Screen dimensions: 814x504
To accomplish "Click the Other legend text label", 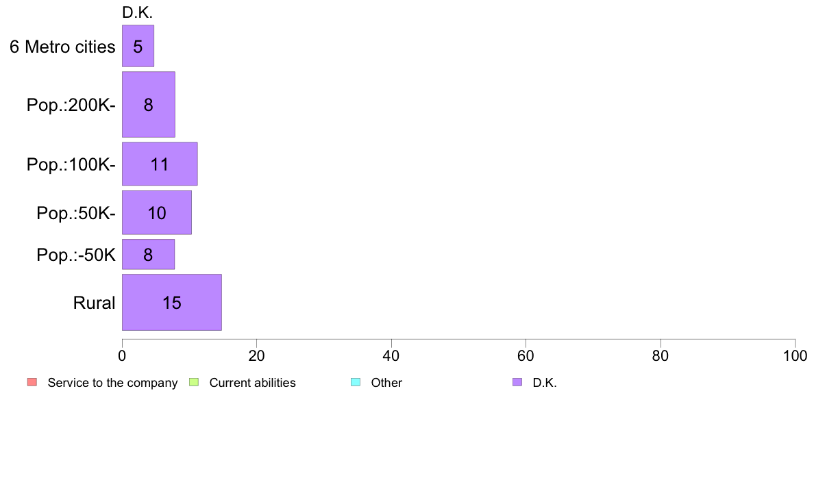I will [386, 383].
